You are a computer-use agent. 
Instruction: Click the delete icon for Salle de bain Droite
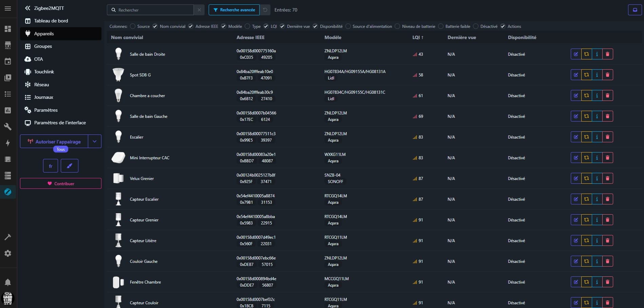pyautogui.click(x=607, y=54)
